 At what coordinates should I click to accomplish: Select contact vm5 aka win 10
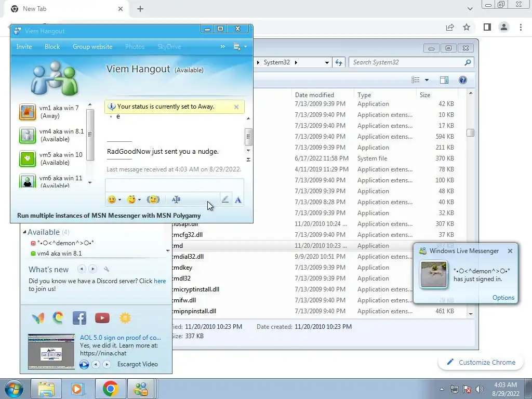[x=51, y=159]
